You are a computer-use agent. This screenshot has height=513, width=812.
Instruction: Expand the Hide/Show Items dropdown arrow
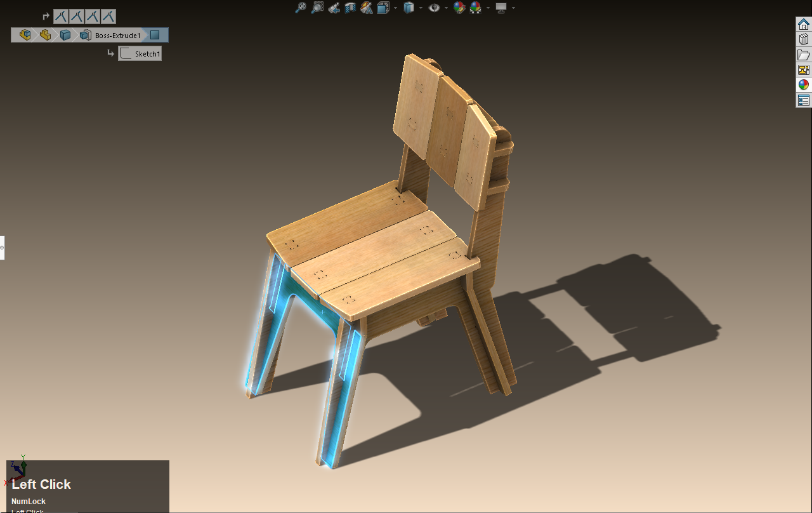click(x=446, y=8)
